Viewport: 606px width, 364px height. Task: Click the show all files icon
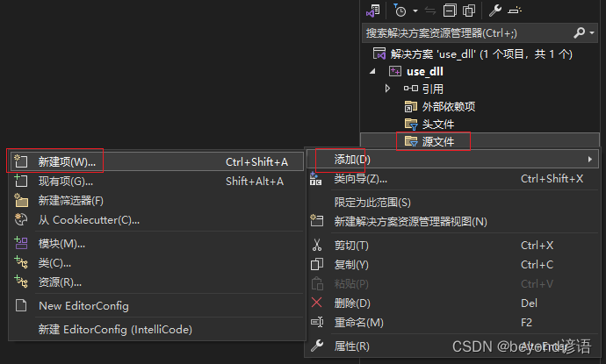[469, 11]
